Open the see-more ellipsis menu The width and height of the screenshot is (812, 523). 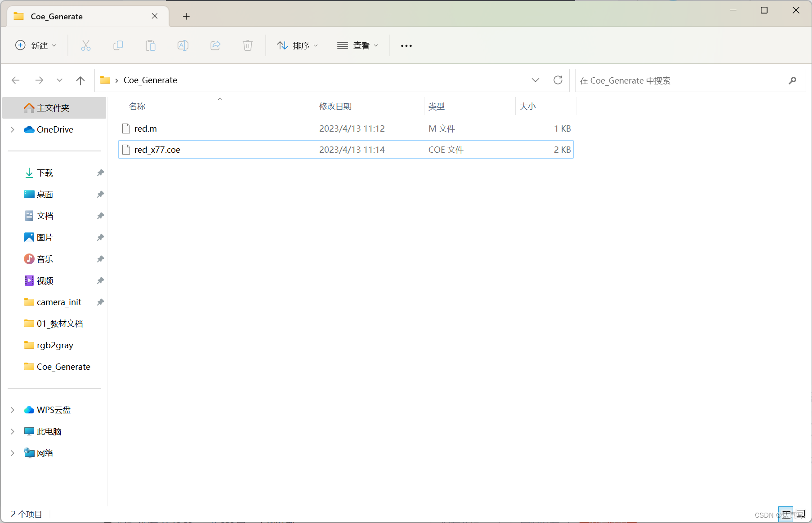click(x=406, y=45)
